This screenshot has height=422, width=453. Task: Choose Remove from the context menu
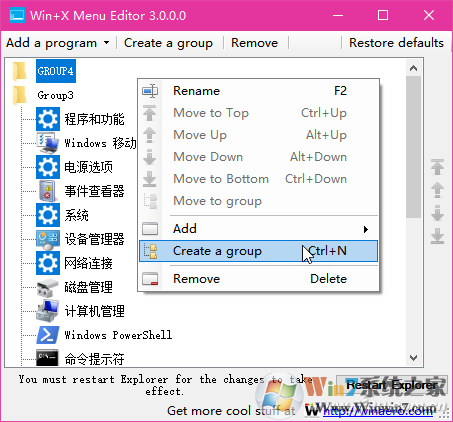click(259, 279)
